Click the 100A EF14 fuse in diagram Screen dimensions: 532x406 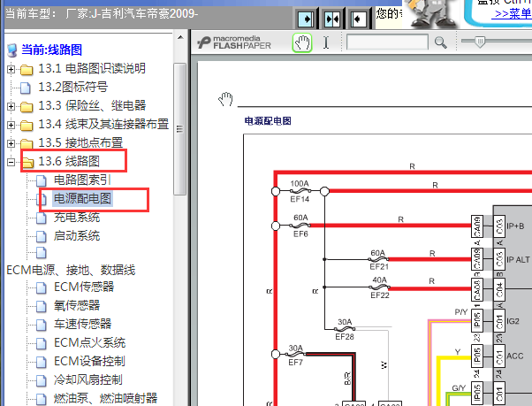coord(300,191)
